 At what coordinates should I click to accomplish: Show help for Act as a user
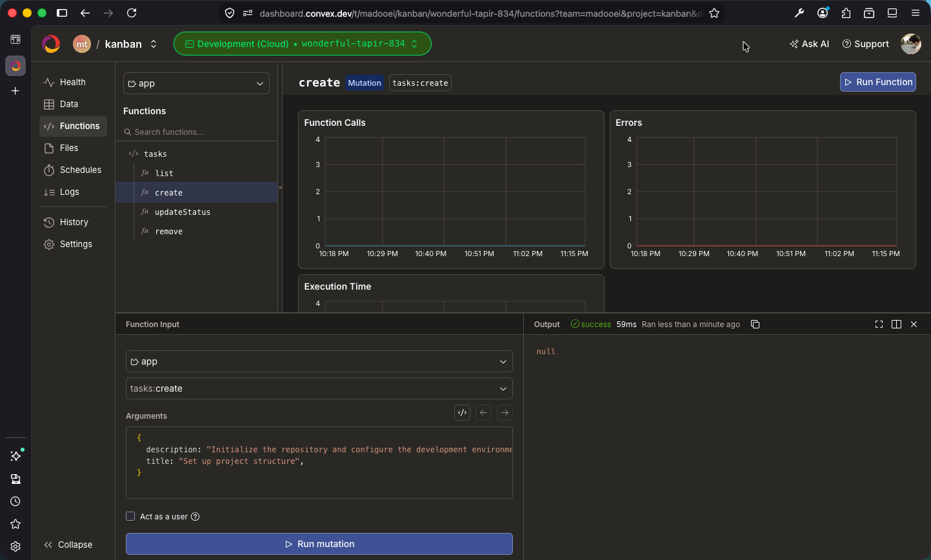pyautogui.click(x=195, y=516)
